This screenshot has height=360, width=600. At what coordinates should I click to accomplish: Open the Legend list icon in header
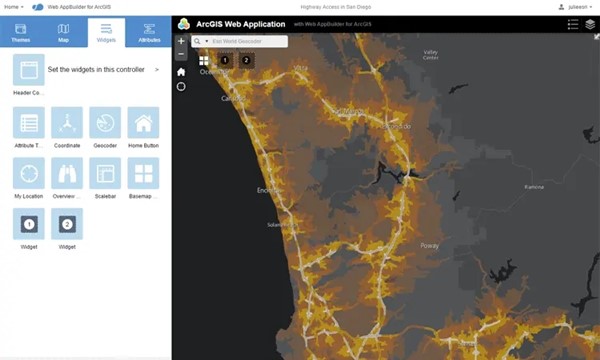coord(573,24)
